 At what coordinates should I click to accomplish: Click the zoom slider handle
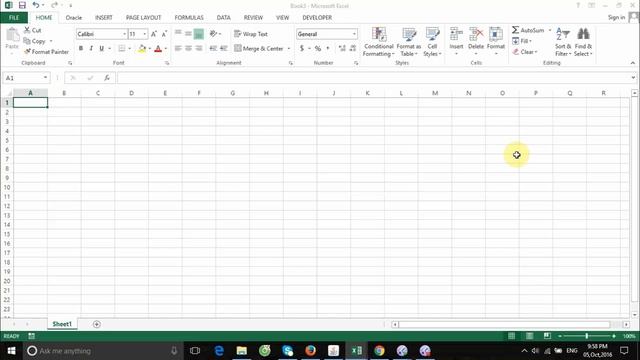[x=587, y=336]
